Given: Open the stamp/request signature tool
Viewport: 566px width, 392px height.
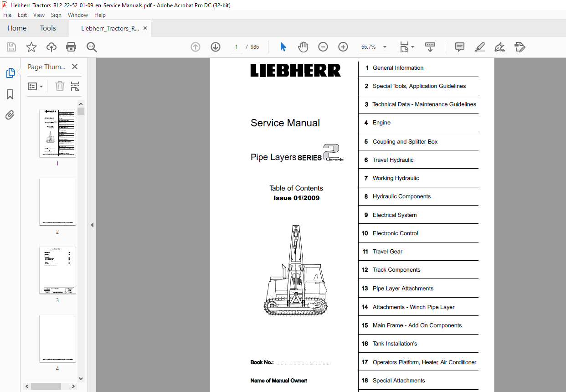Looking at the screenshot, I should click(x=520, y=47).
